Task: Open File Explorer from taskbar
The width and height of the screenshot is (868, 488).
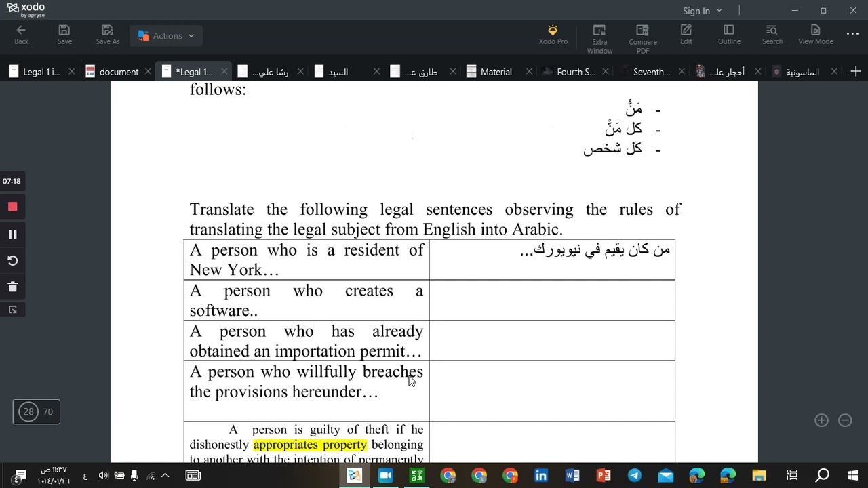Action: point(759,475)
